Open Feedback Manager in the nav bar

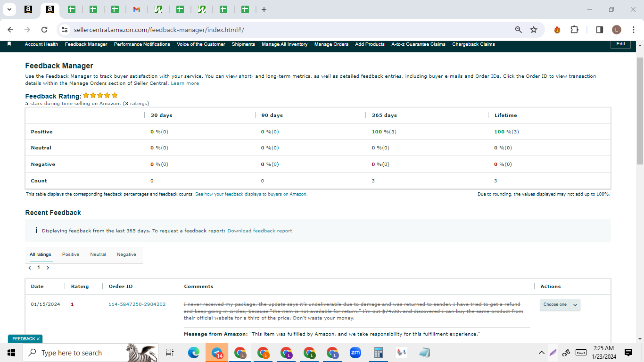pos(86,44)
